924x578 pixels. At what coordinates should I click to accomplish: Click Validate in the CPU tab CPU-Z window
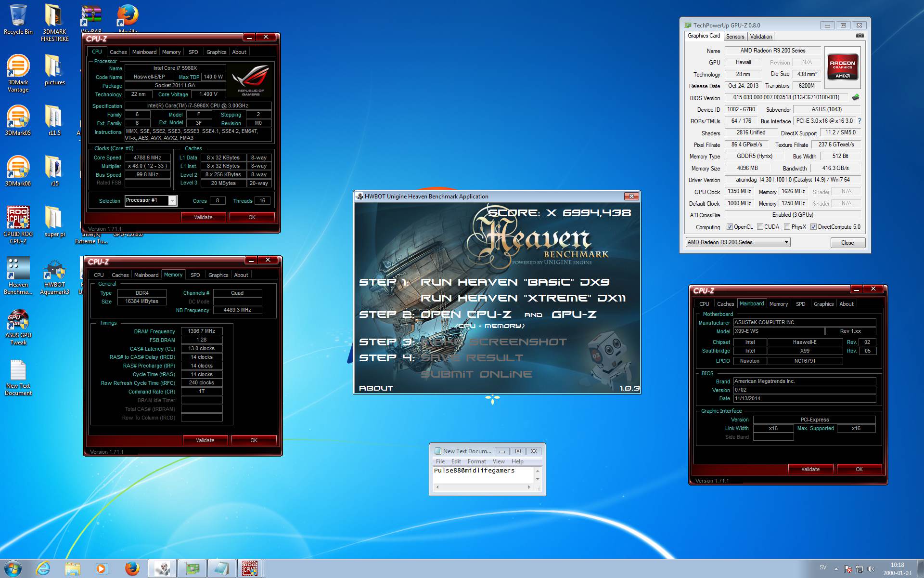click(x=203, y=217)
